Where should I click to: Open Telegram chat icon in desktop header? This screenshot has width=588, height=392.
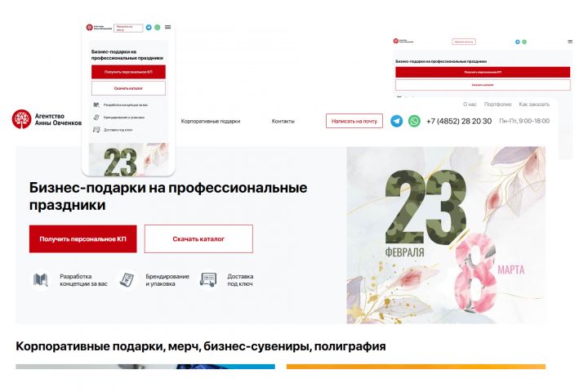click(396, 121)
